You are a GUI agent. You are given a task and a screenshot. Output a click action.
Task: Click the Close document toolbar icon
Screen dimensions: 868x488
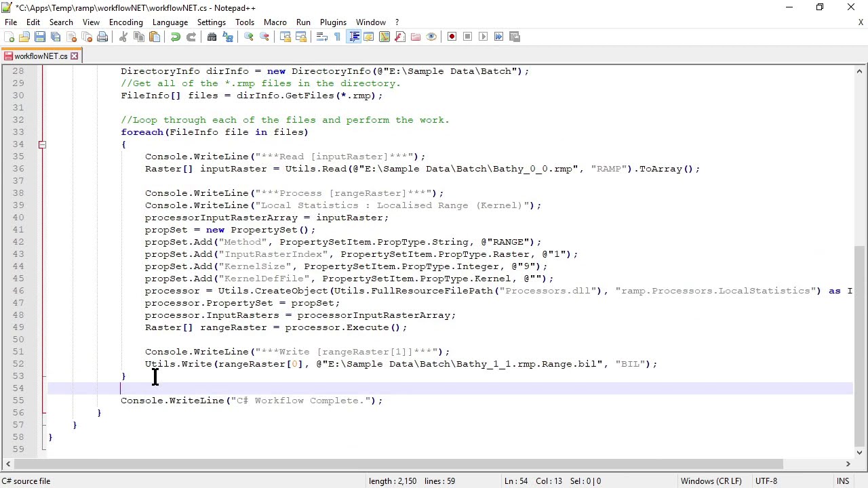[x=71, y=37]
